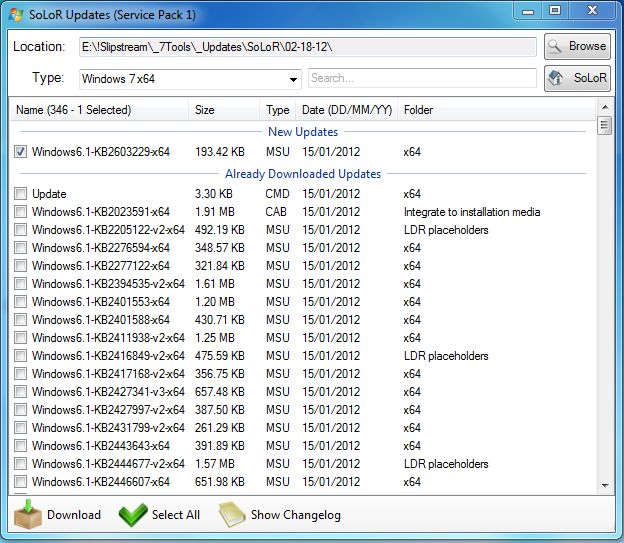The width and height of the screenshot is (624, 543).
Task: Click the 'Integrate to installation media' folder text
Action: [x=472, y=212]
